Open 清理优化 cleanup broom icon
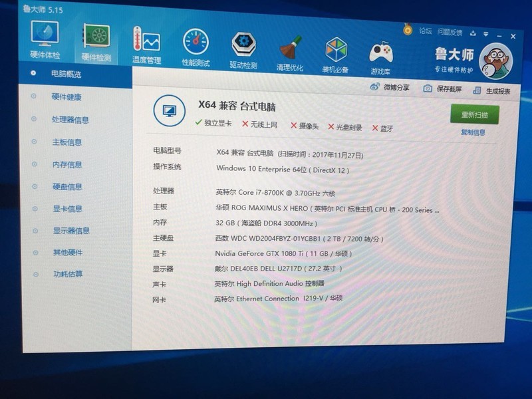The width and height of the screenshot is (532, 399). pyautogui.click(x=289, y=53)
